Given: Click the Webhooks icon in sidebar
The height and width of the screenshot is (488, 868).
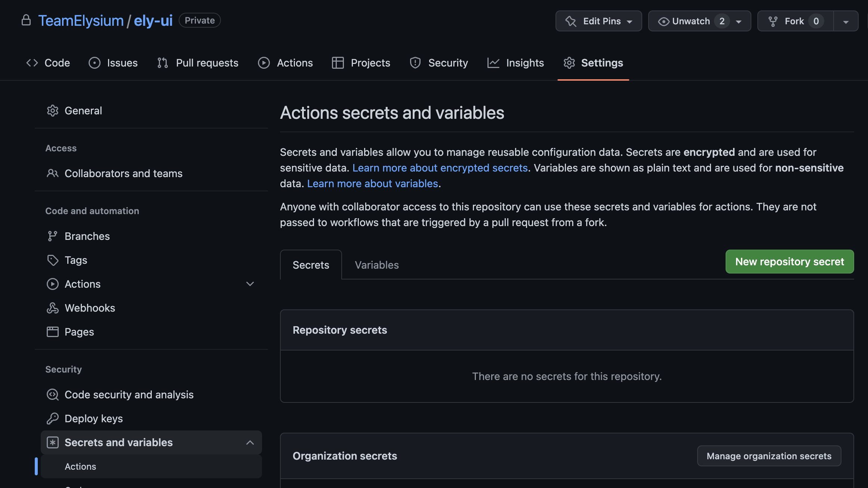Looking at the screenshot, I should 53,308.
